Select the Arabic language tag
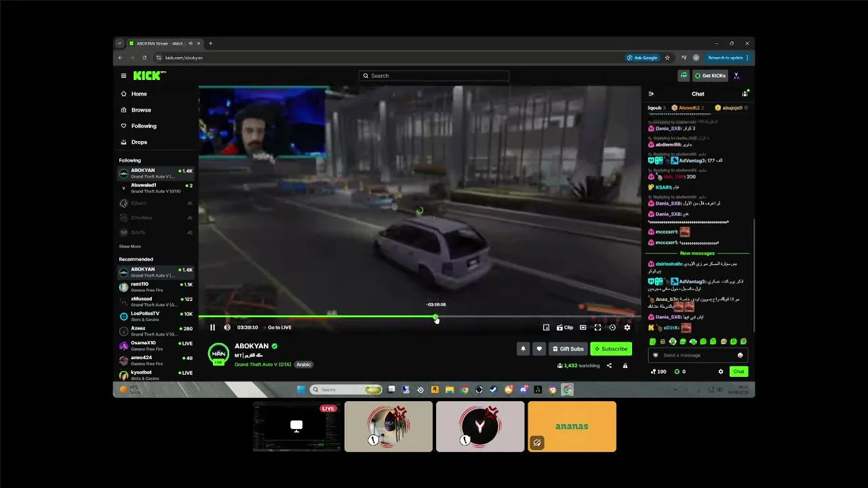This screenshot has width=868, height=488. [303, 365]
